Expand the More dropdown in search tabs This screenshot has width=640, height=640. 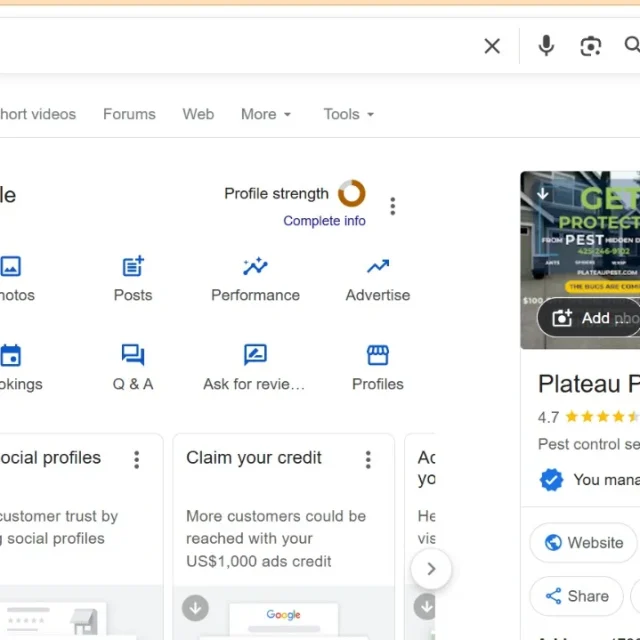[x=266, y=114]
